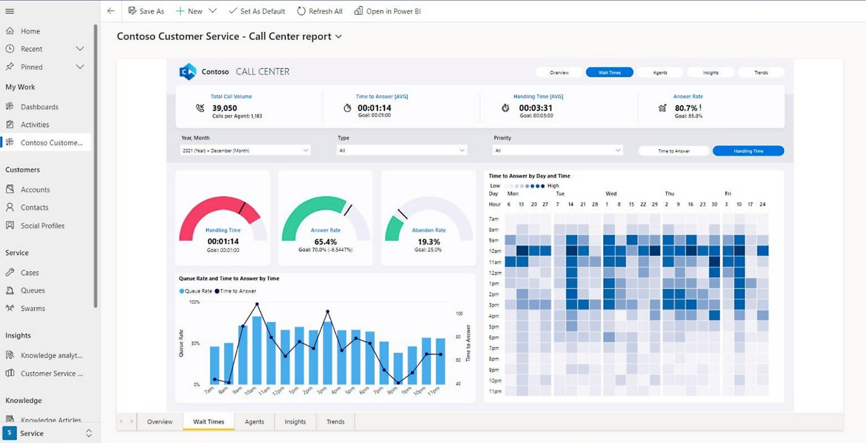The image size is (868, 443).
Task: Click the Pinned pin icon
Action: pyautogui.click(x=10, y=67)
